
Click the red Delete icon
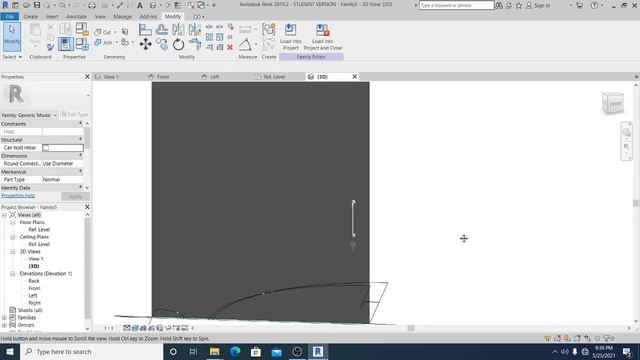pos(230,47)
